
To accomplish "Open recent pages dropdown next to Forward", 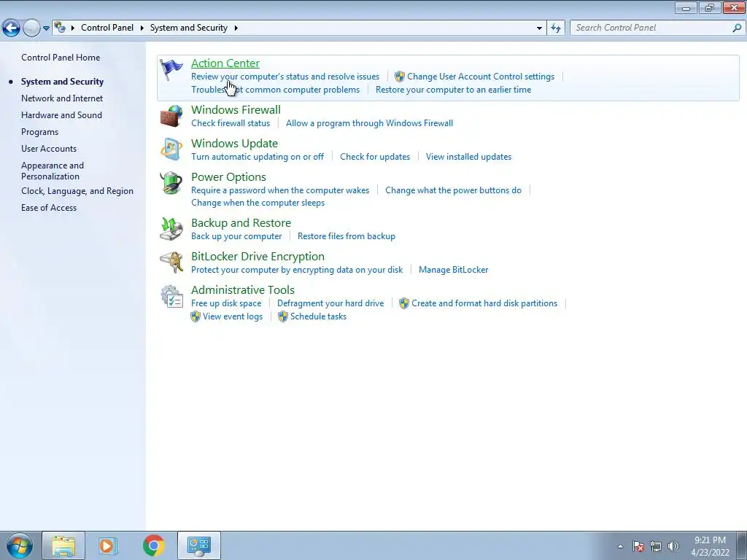I will coord(46,28).
